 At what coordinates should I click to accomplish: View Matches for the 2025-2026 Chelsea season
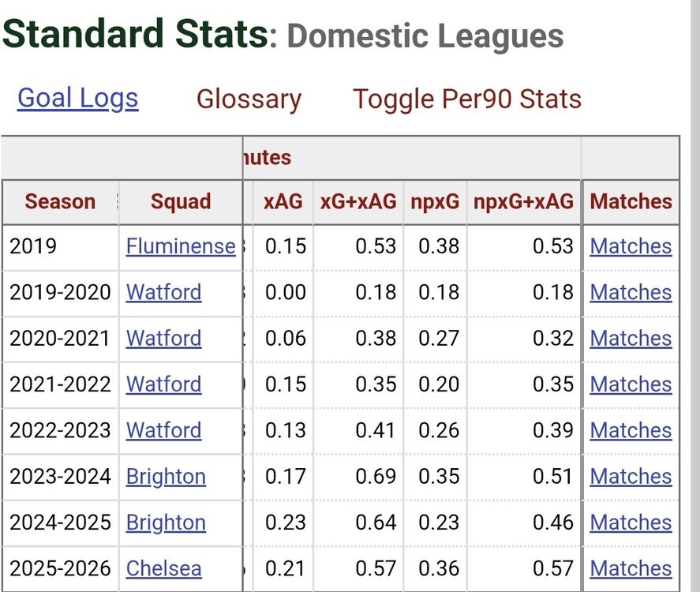point(631,569)
